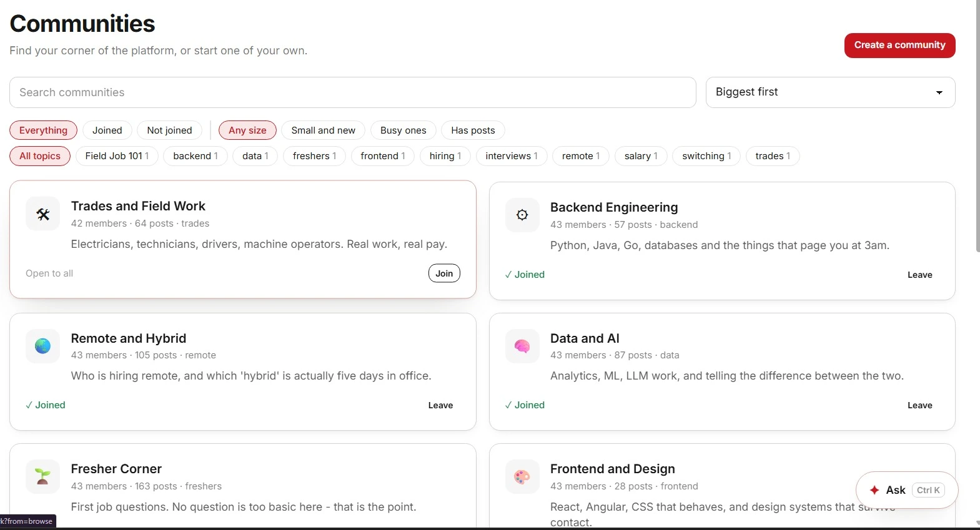This screenshot has width=980, height=530.
Task: Click the 'Open to all' label
Action: pyautogui.click(x=49, y=273)
